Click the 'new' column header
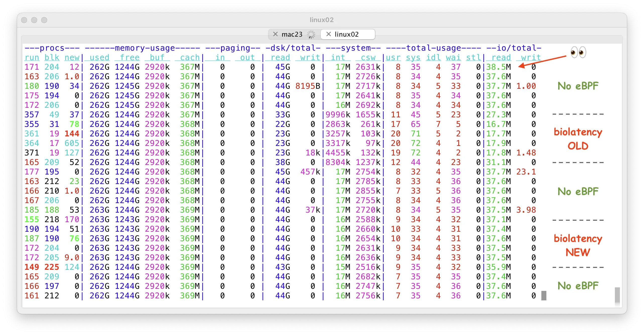 tap(72, 57)
